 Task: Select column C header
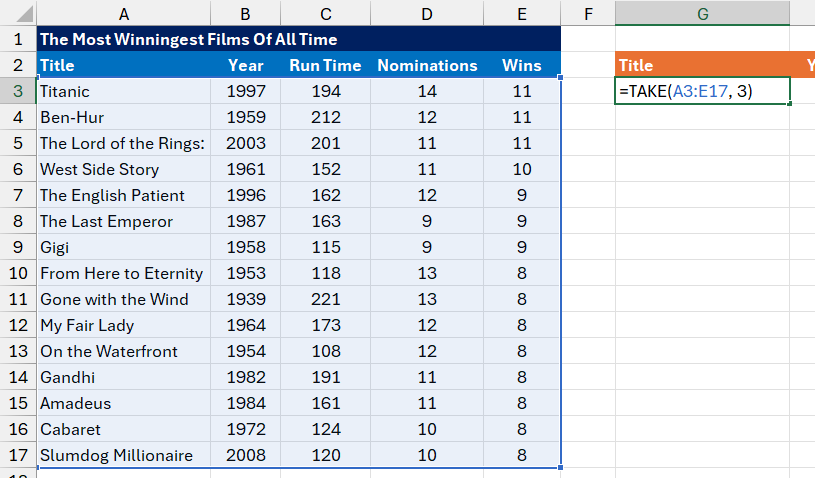(326, 13)
